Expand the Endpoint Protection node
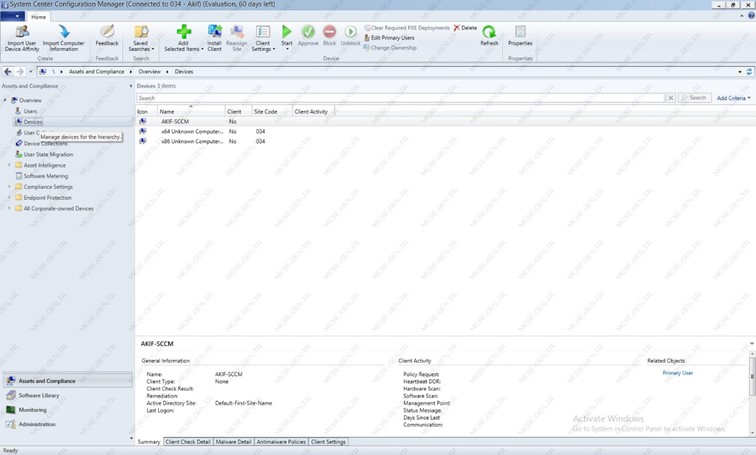The width and height of the screenshot is (756, 455). point(9,198)
